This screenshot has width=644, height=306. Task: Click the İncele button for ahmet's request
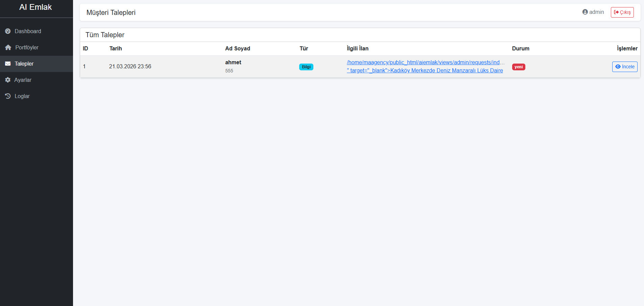pos(625,67)
